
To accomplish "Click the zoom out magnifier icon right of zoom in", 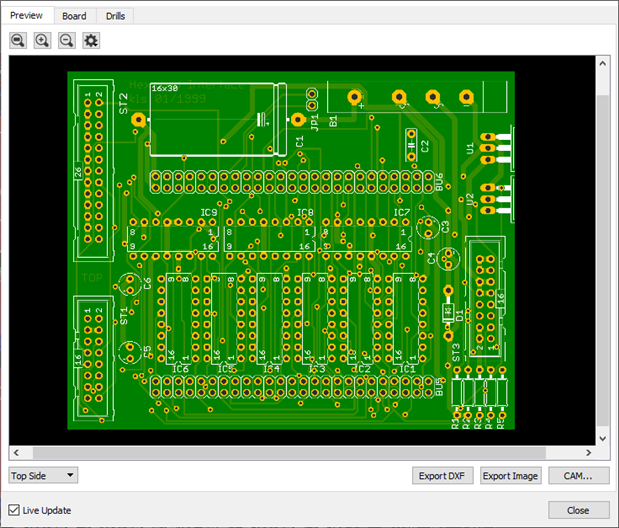I will coord(66,40).
